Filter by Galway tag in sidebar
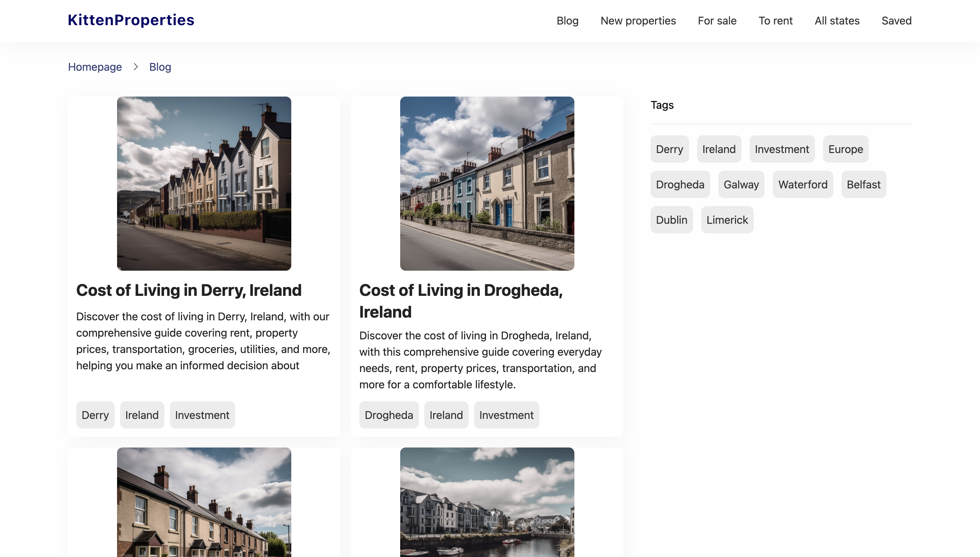Viewport: 980px width, 557px height. coord(741,184)
